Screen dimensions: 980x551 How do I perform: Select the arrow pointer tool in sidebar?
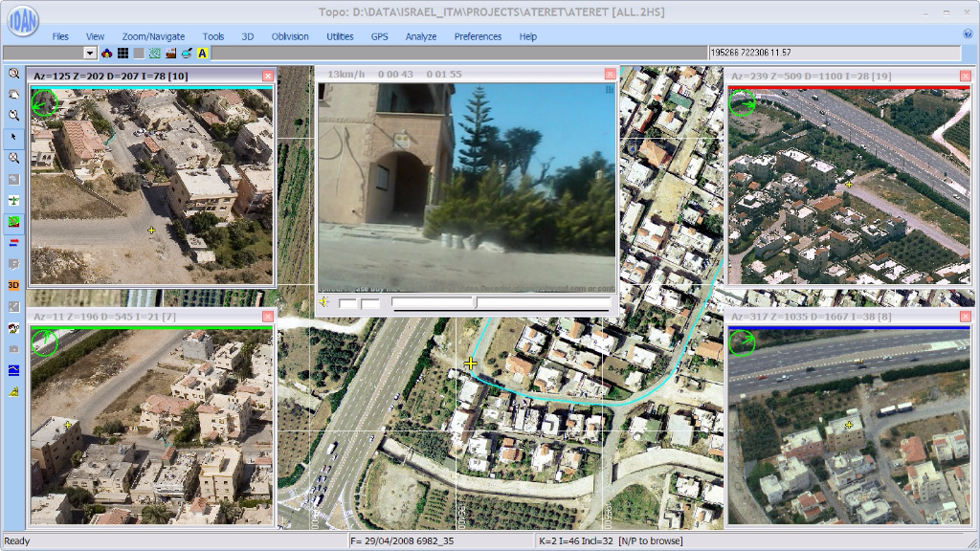pyautogui.click(x=13, y=137)
